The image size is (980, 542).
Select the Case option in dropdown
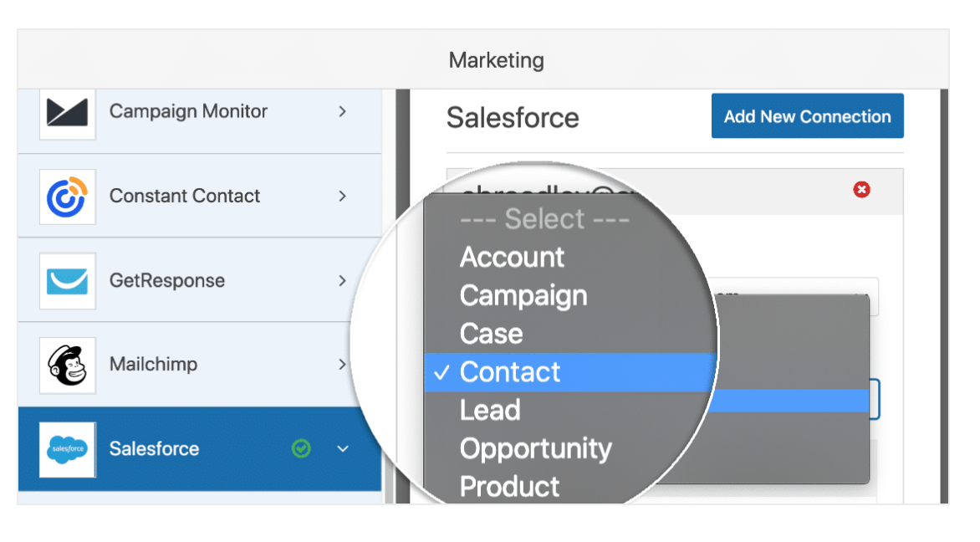pos(492,334)
